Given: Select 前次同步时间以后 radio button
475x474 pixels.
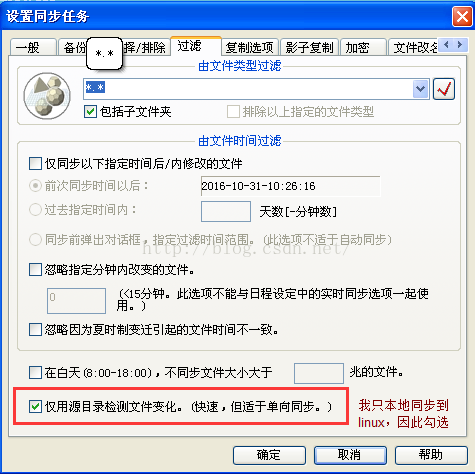Looking at the screenshot, I should pos(35,186).
